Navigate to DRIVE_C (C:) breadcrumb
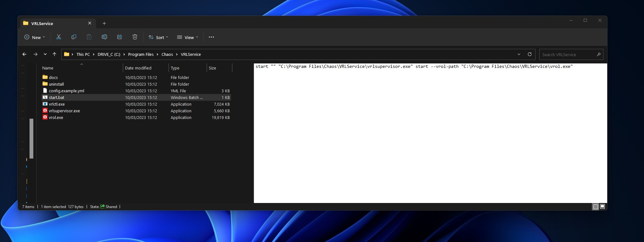Image resolution: width=644 pixels, height=242 pixels. click(109, 54)
